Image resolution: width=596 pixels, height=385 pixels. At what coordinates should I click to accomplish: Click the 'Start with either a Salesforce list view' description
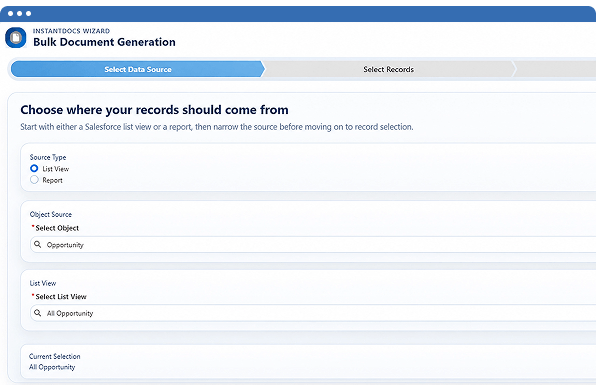point(217,127)
